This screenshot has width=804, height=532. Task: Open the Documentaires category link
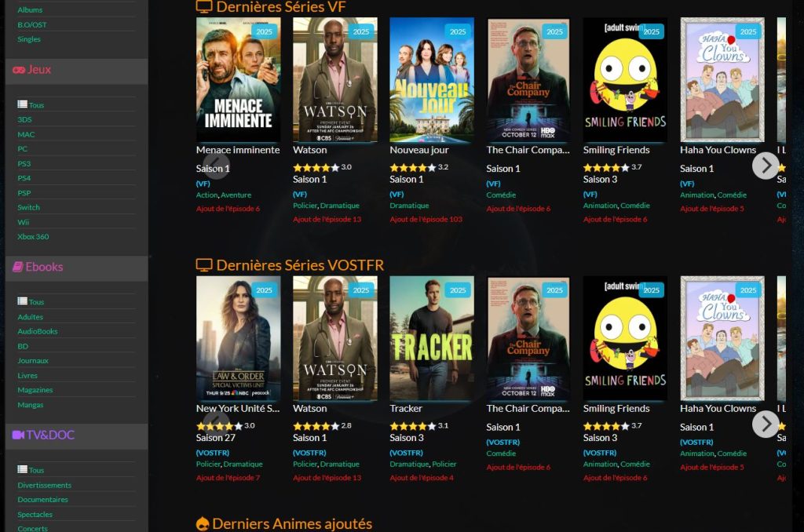(42, 499)
